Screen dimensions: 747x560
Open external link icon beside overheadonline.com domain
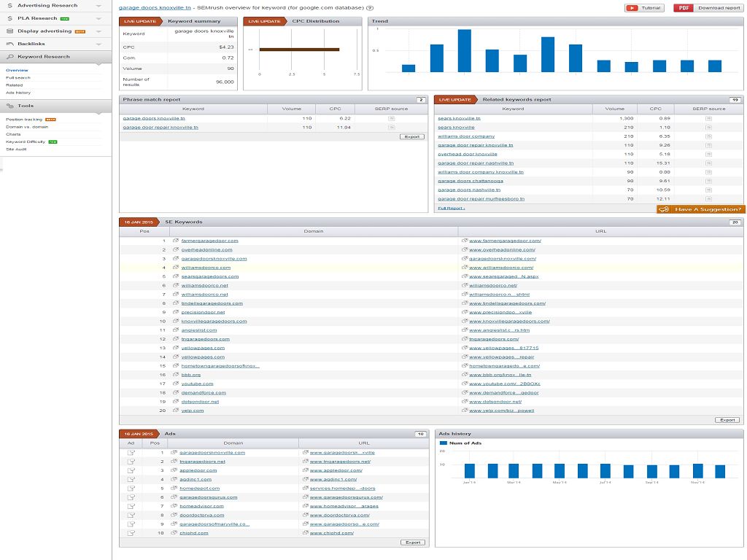[176, 249]
